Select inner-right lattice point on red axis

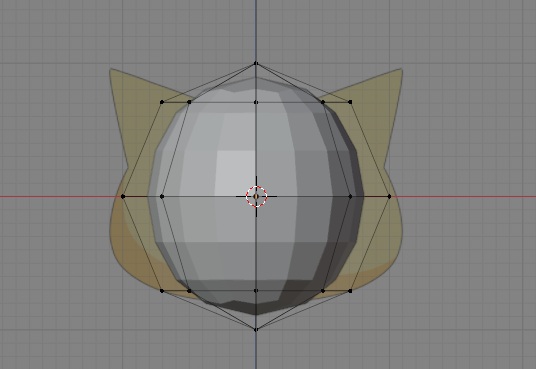point(350,196)
